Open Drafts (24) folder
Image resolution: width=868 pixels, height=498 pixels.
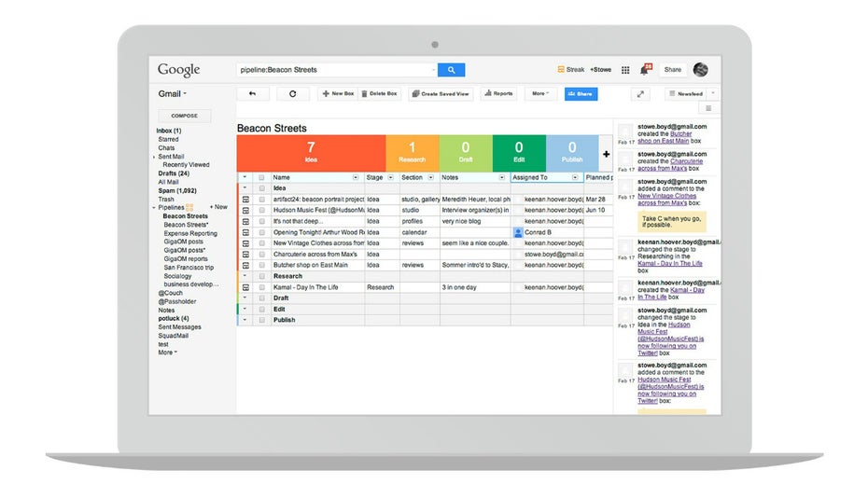[174, 173]
